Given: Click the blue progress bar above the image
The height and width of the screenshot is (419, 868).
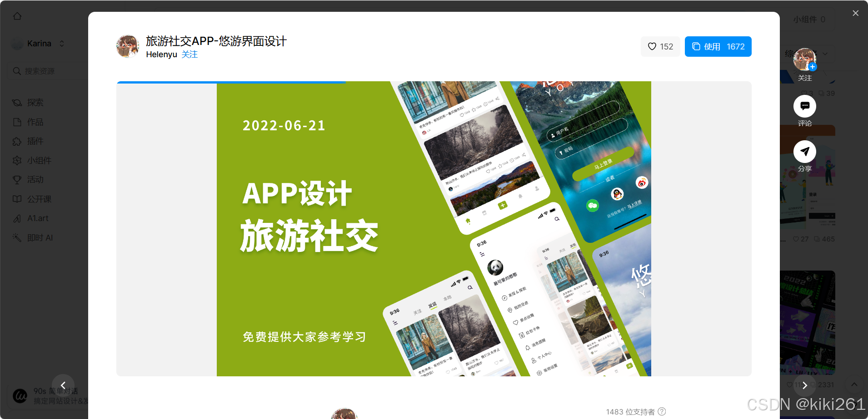Looking at the screenshot, I should pos(231,82).
